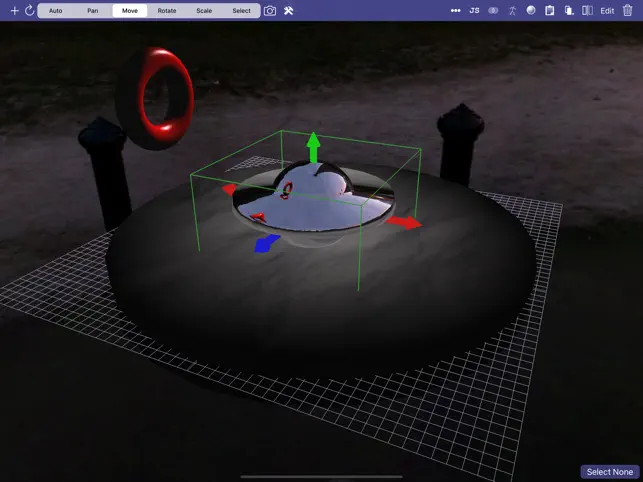Take a snapshot with the camera icon
643x482 pixels.
[270, 11]
